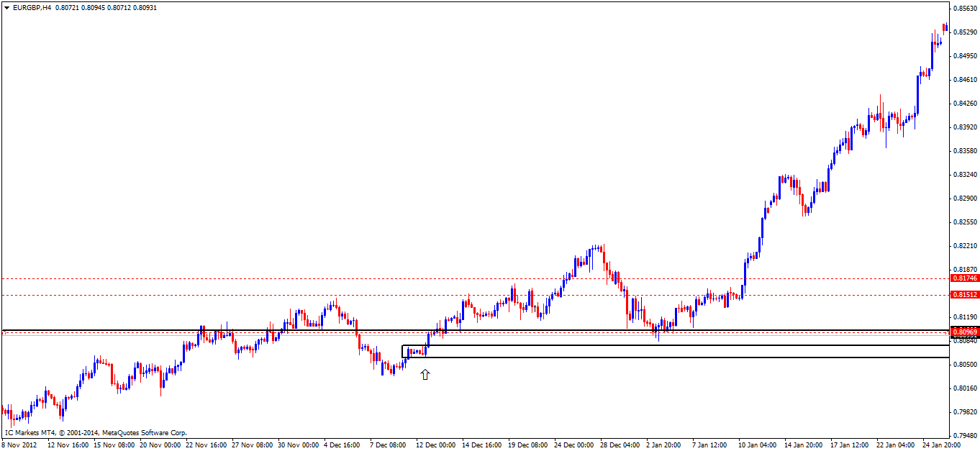This screenshot has width=980, height=451.
Task: Select the 0.80969 red price tag
Action: pyautogui.click(x=965, y=332)
